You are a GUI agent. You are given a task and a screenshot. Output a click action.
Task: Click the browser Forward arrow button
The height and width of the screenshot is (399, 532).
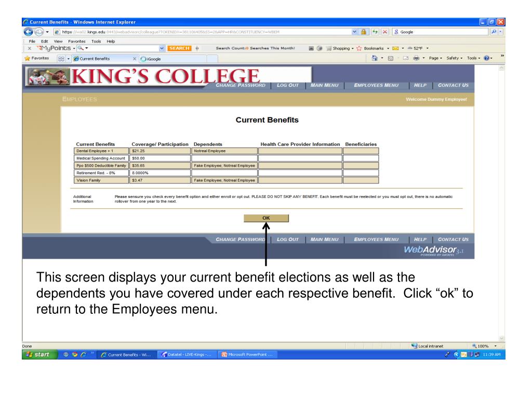point(39,32)
